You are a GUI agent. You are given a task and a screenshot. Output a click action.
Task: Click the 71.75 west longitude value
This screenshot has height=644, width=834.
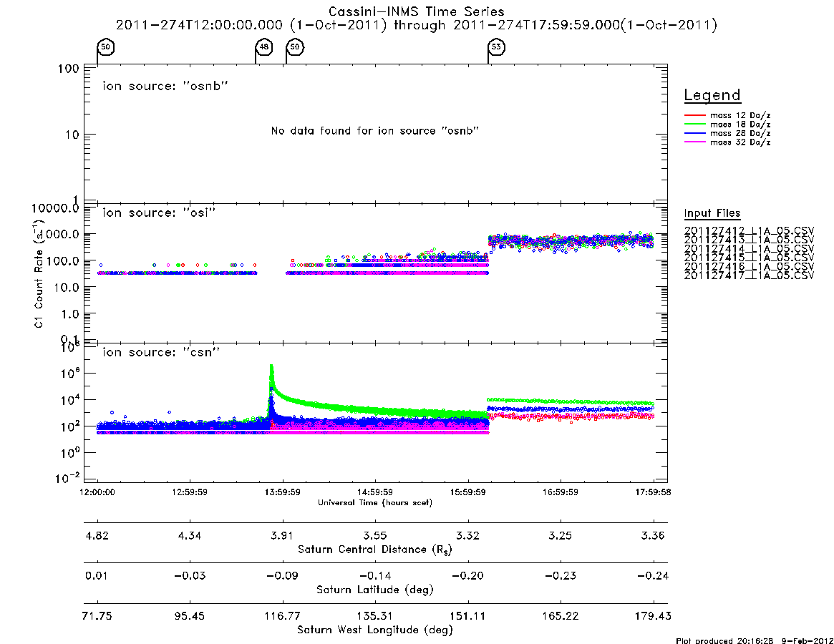click(x=97, y=616)
